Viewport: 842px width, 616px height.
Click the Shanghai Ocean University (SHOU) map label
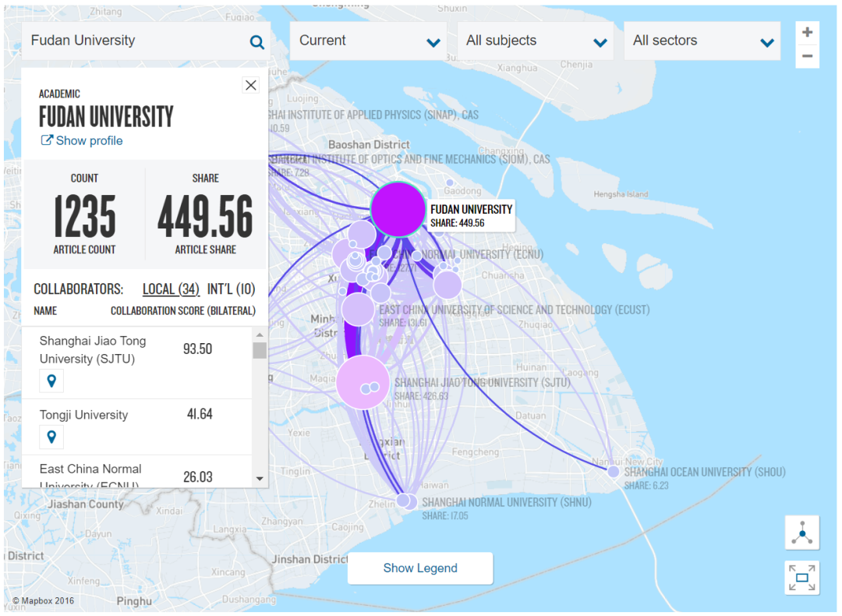705,473
